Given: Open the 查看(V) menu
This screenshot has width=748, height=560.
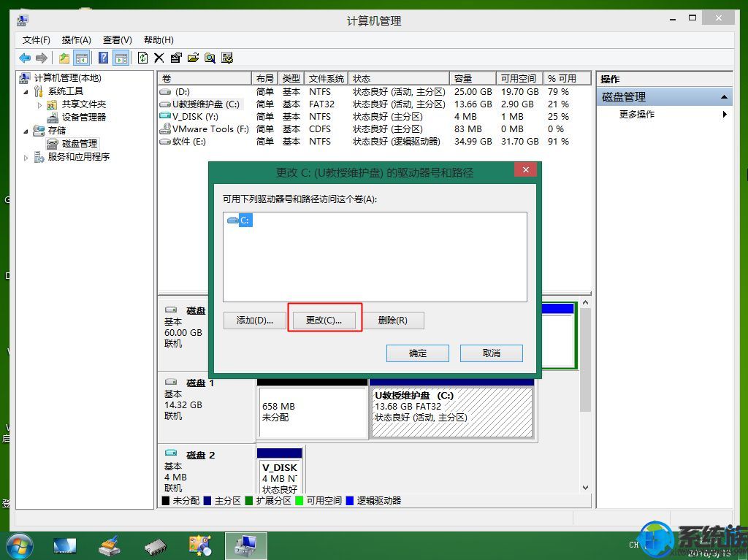Looking at the screenshot, I should click(x=118, y=40).
